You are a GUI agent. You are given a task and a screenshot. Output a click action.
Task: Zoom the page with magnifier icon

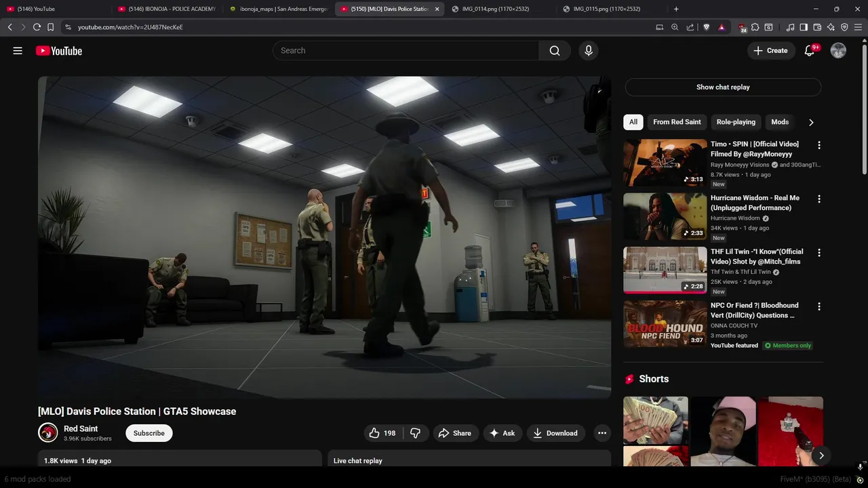click(x=675, y=27)
